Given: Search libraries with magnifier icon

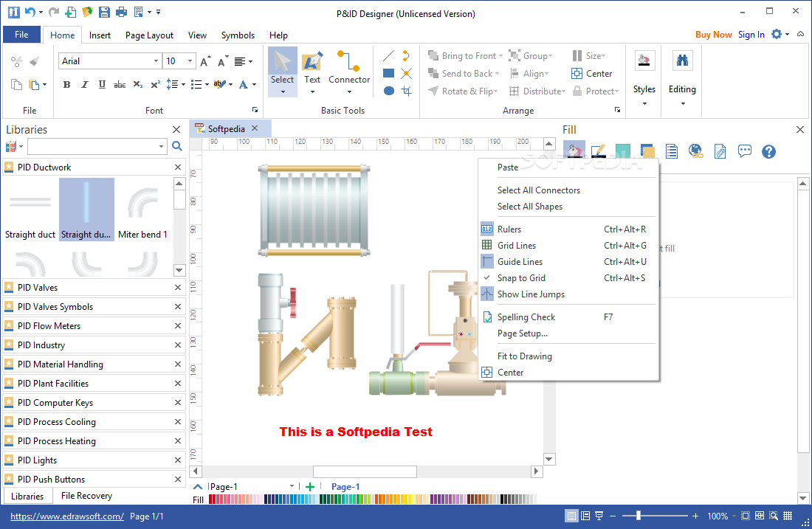Looking at the screenshot, I should pos(177,147).
